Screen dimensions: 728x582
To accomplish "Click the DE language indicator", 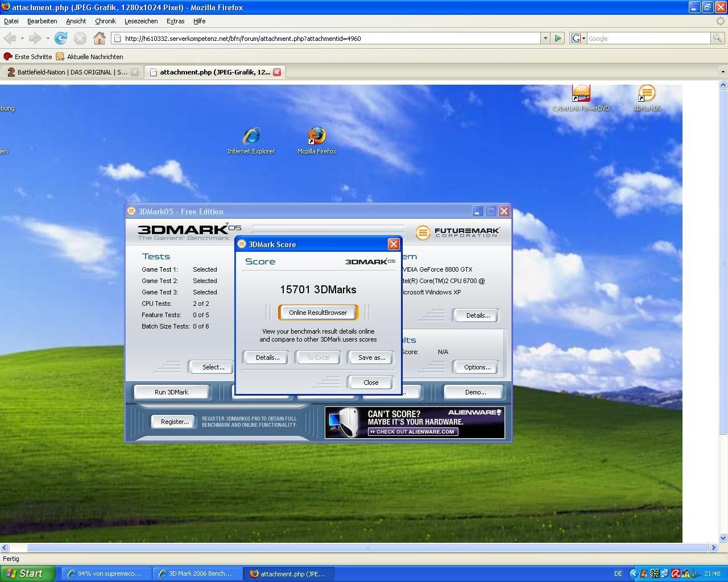I will [618, 573].
